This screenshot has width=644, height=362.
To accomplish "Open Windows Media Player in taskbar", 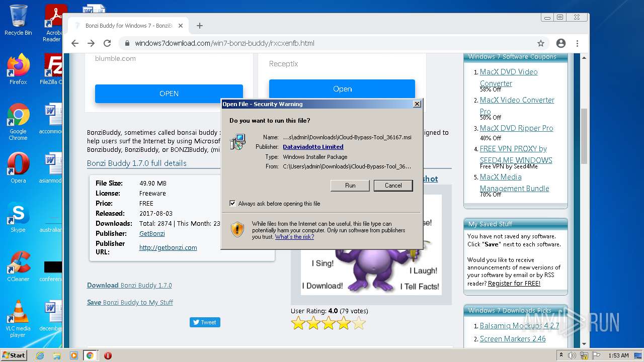I will pos(74,355).
